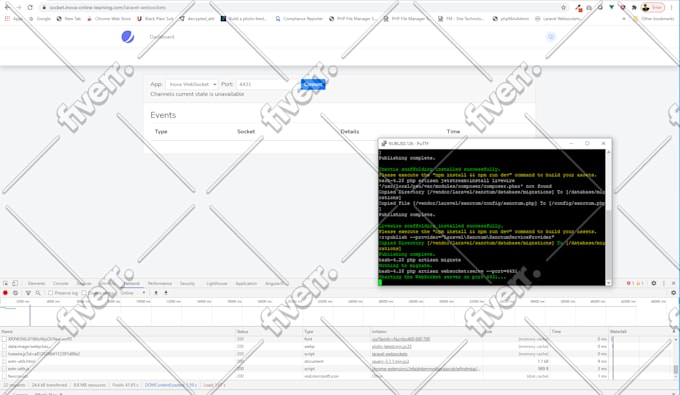This screenshot has height=395, width=680.
Task: Switch to the Elements tab in DevTools
Action: coord(36,283)
